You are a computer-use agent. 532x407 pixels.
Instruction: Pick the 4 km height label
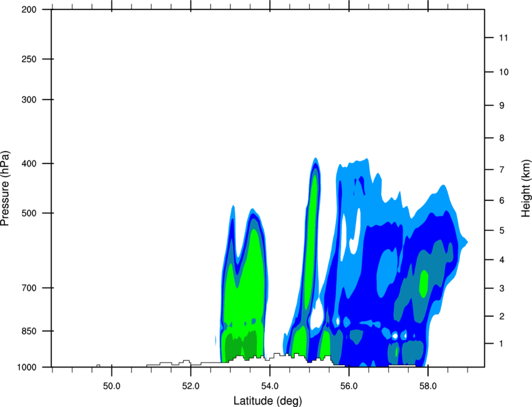502,260
